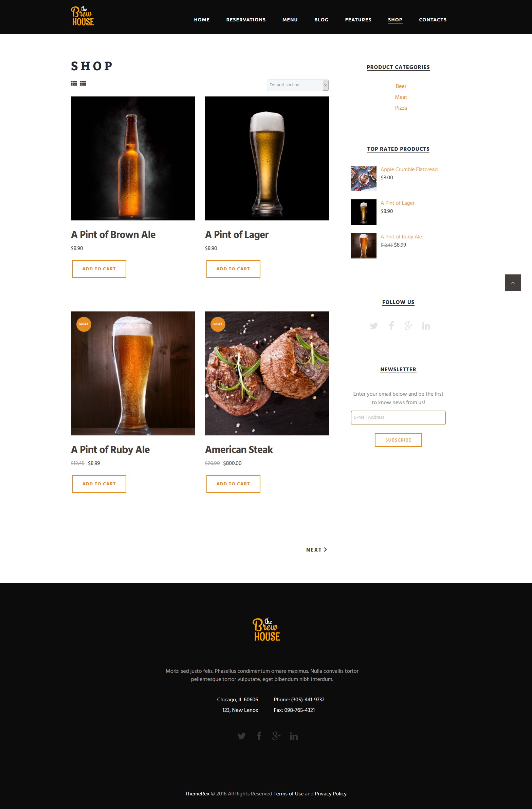Open the Contacts menu item

pyautogui.click(x=433, y=20)
